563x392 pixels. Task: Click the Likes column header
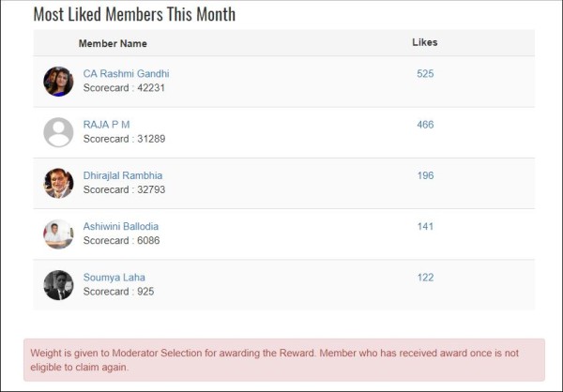pos(425,42)
